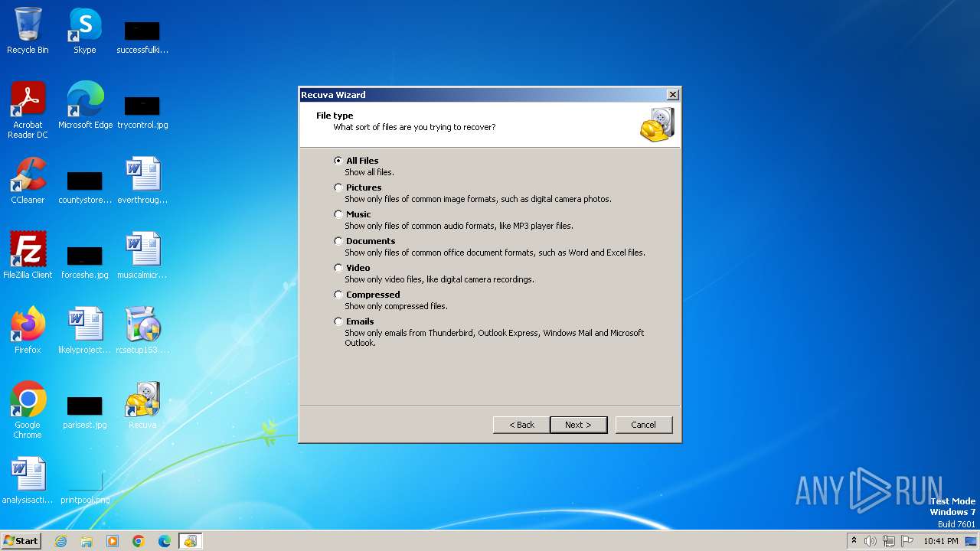Open the Windows Start menu
Image resolution: width=980 pixels, height=551 pixels.
[21, 540]
